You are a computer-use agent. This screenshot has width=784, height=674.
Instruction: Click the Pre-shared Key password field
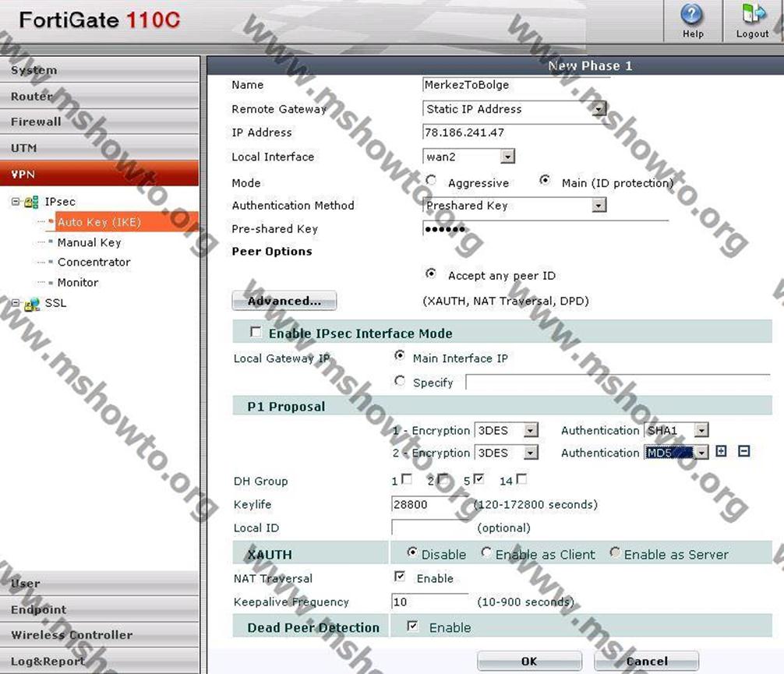[545, 228]
